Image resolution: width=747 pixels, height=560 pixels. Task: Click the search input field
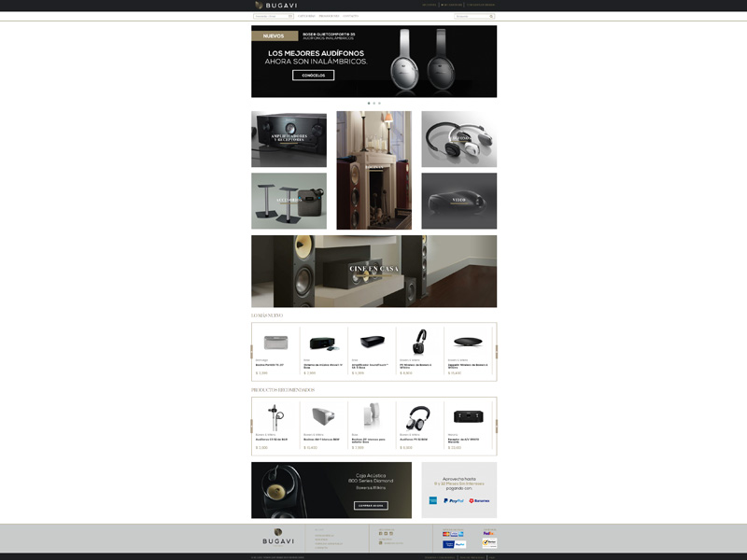pyautogui.click(x=472, y=16)
